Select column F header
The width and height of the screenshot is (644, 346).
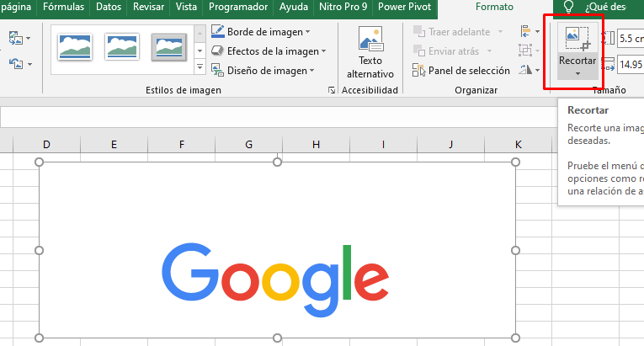(182, 144)
